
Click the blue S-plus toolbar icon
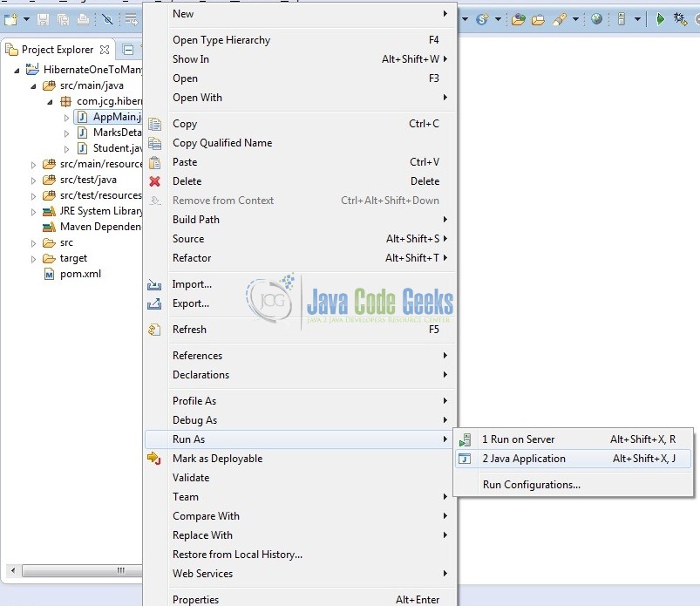coord(482,19)
